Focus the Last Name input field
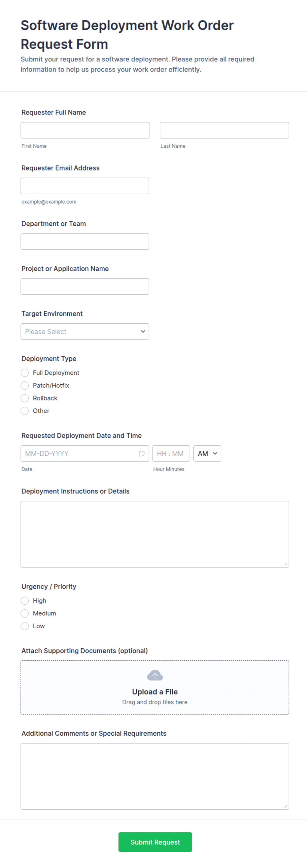Screen dimensions: 307x868 (x=224, y=130)
